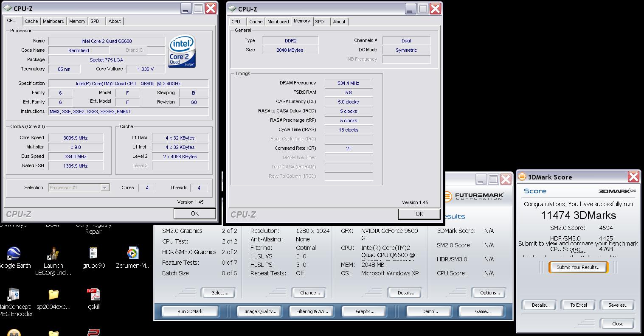The image size is (644, 336).
Task: Open the Zerumen media file icon
Action: [133, 254]
